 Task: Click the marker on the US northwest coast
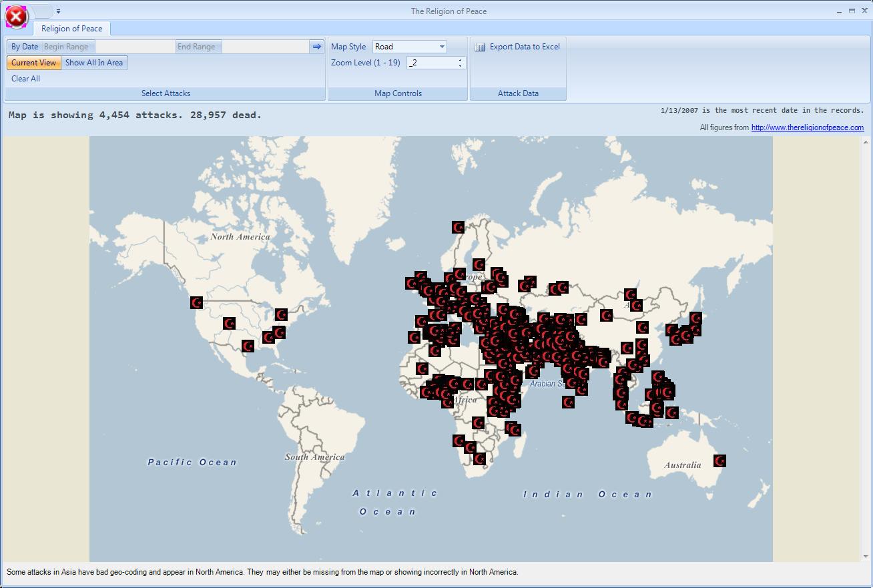pyautogui.click(x=196, y=302)
